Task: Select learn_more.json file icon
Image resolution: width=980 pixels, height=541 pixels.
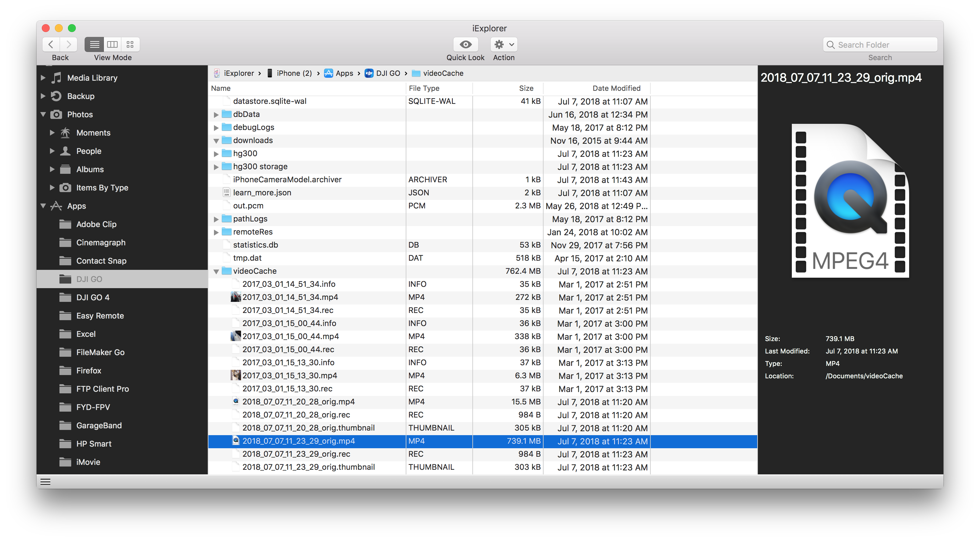Action: 227,192
